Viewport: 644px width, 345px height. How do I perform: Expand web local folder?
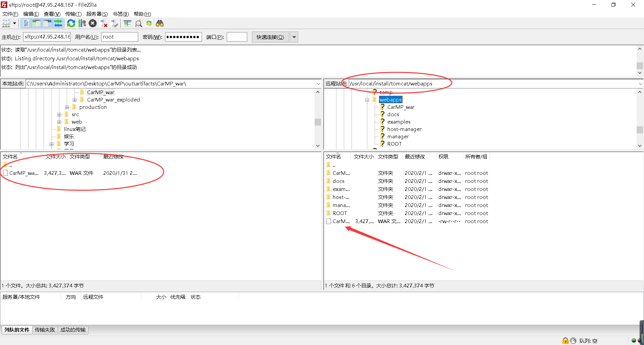[59, 122]
